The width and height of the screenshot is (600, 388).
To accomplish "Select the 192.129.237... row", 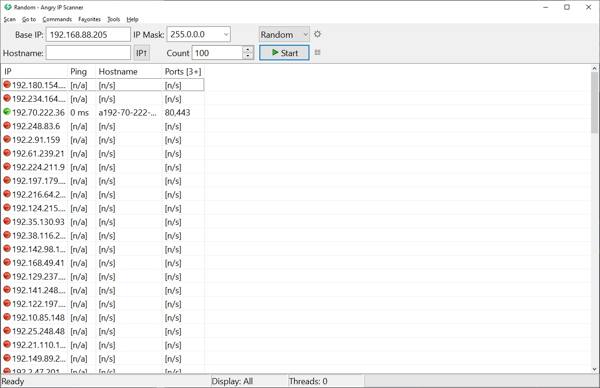I will click(103, 276).
